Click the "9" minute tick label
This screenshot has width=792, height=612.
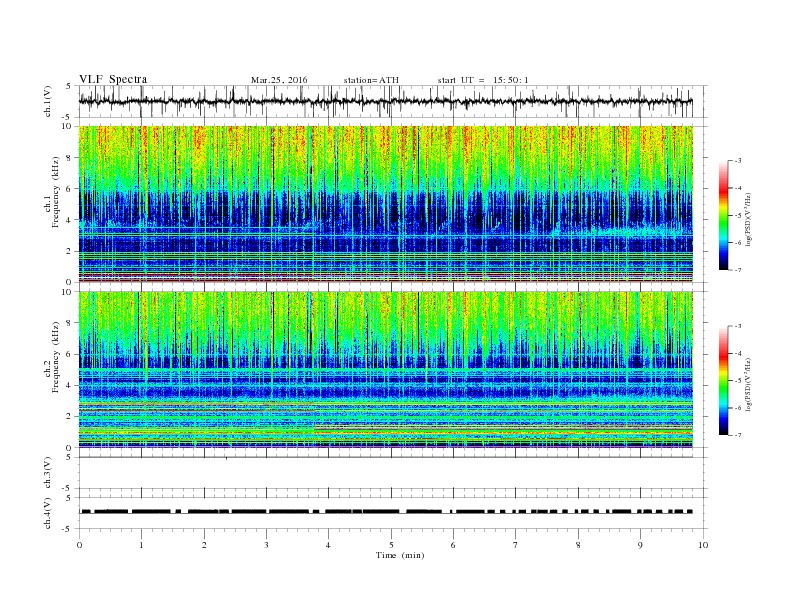(640, 545)
